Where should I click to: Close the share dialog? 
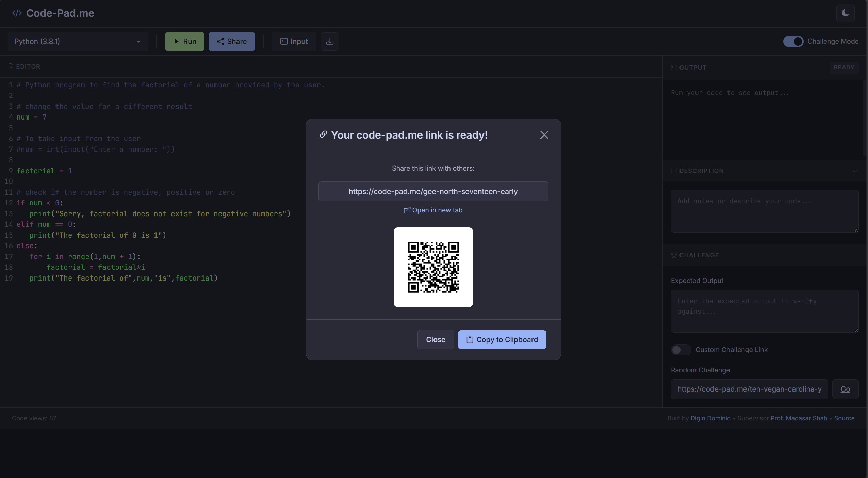[435, 339]
